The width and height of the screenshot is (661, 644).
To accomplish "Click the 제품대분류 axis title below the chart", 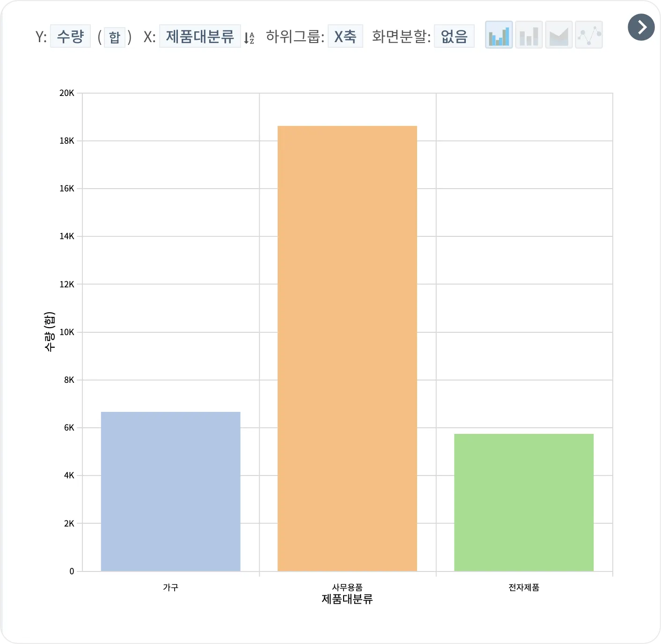I will pos(347,599).
